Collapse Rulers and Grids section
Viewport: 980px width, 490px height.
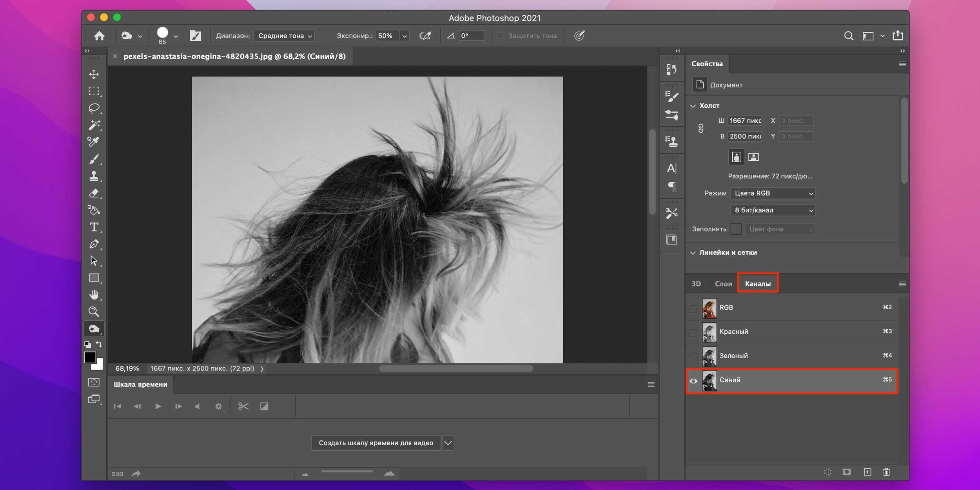tap(693, 253)
